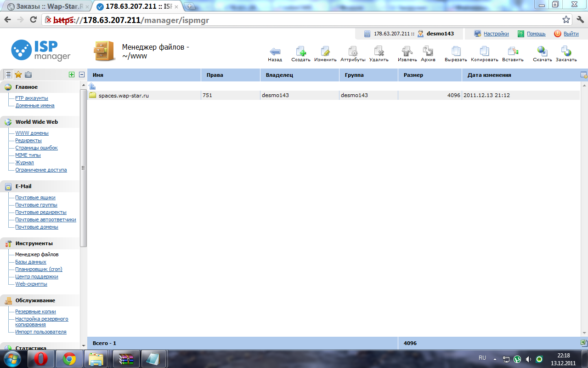This screenshot has height=368, width=588.
Task: Go up one level via folder-up icon
Action: point(92,86)
